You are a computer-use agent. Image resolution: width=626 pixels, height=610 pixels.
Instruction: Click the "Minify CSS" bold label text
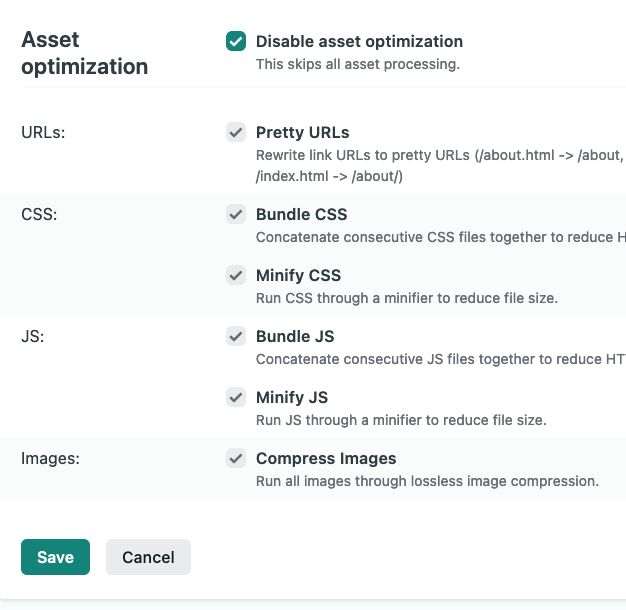tap(298, 275)
